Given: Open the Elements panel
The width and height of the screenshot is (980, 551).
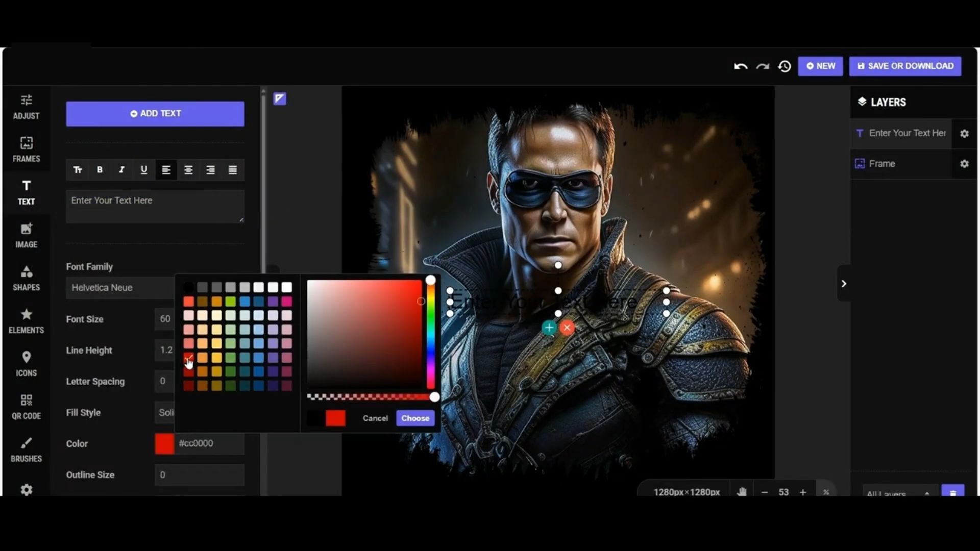Looking at the screenshot, I should point(26,321).
